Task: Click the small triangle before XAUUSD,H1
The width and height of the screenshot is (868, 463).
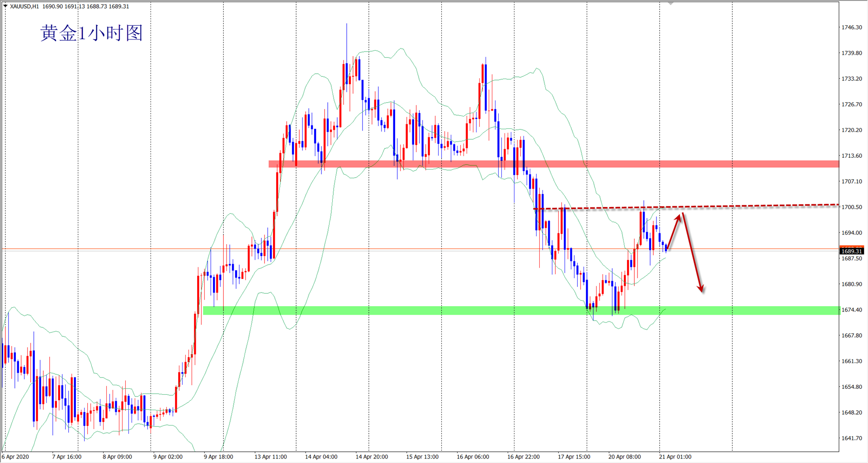Action: pos(5,6)
